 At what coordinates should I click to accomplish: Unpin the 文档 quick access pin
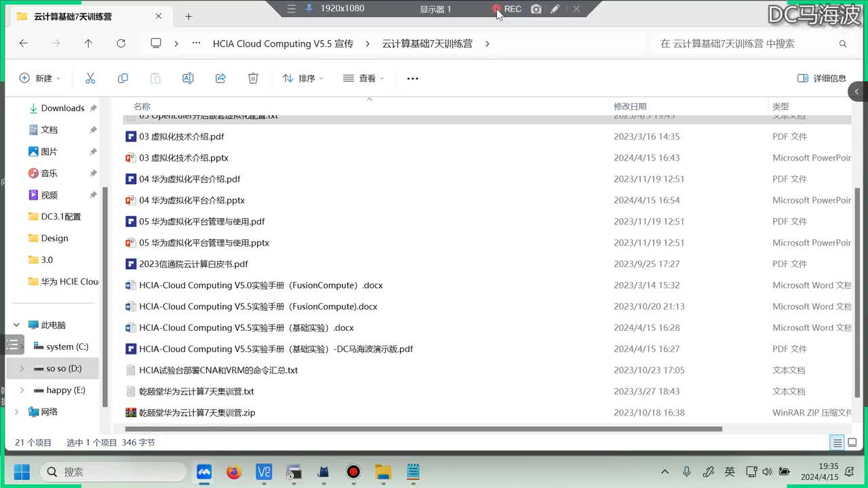click(93, 130)
